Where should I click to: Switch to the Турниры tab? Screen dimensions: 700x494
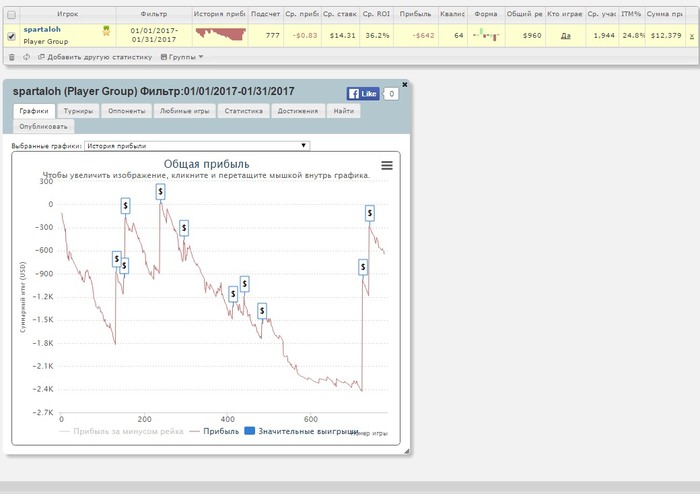pos(78,111)
